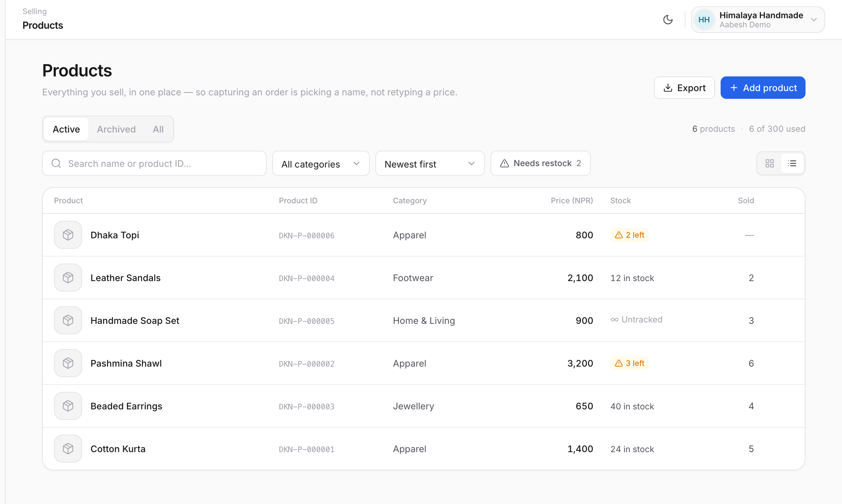This screenshot has height=504, width=842.
Task: Click the Handmade Soap Set box icon
Action: tap(68, 320)
